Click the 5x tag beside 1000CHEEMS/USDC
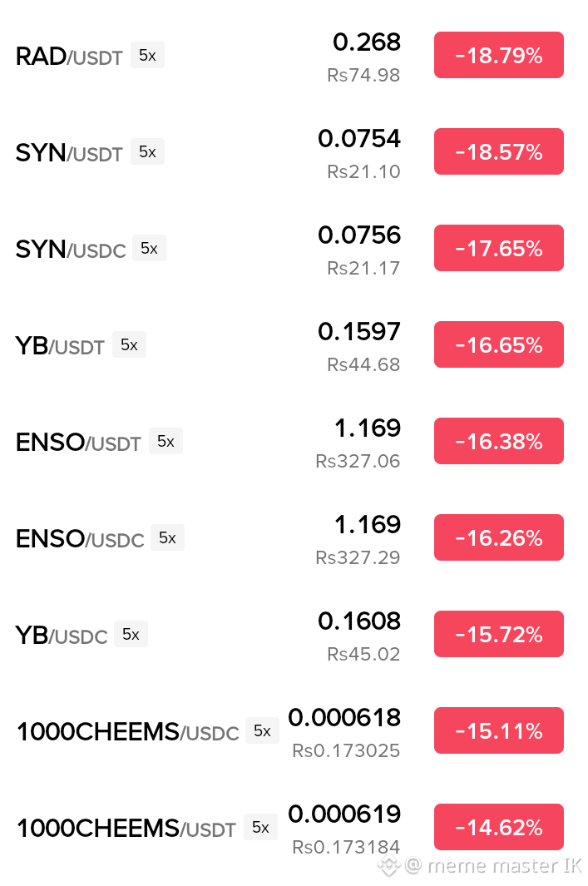 pos(262,730)
